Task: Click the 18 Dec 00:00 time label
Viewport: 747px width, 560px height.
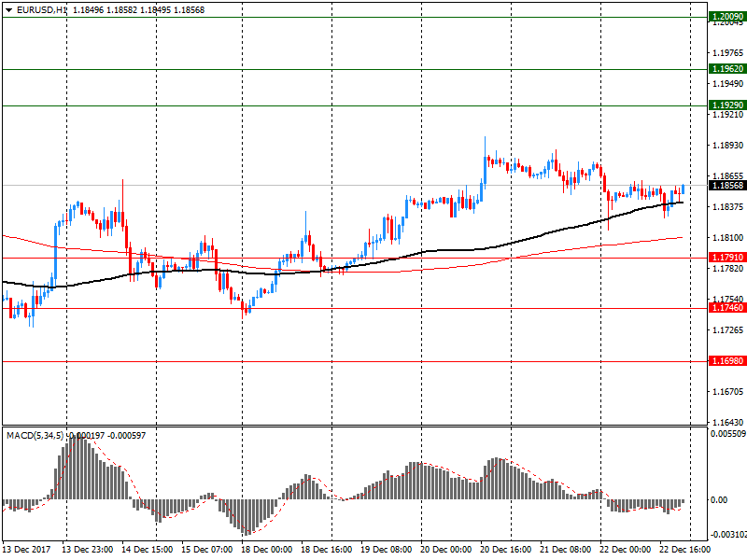Action: pos(266,551)
